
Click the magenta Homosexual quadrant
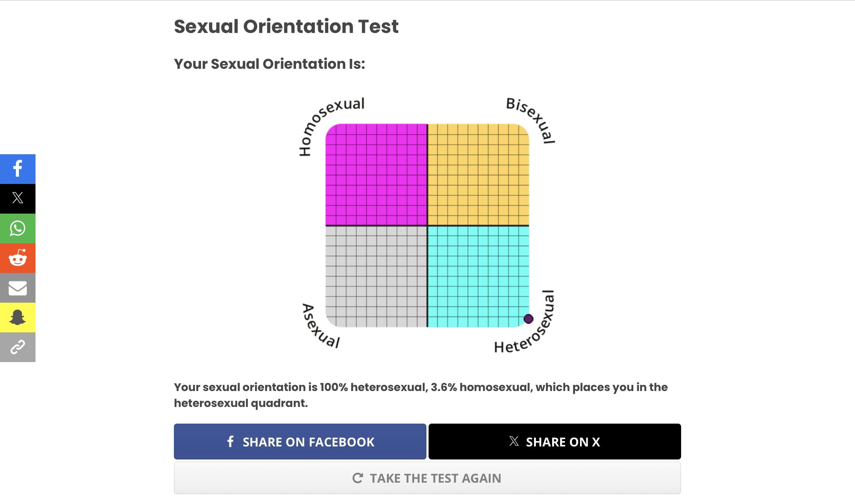click(376, 175)
